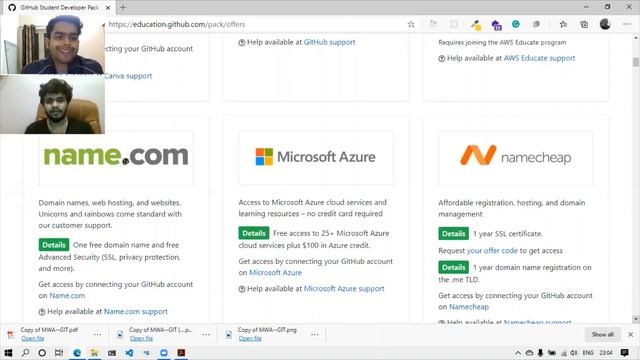Click the microphone tray icon

(x=540, y=353)
